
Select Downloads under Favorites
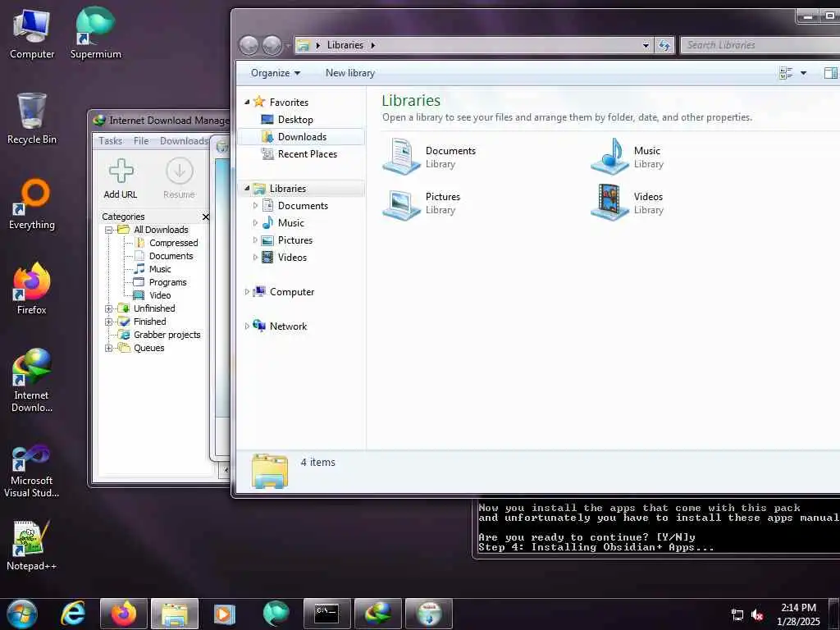click(x=302, y=137)
